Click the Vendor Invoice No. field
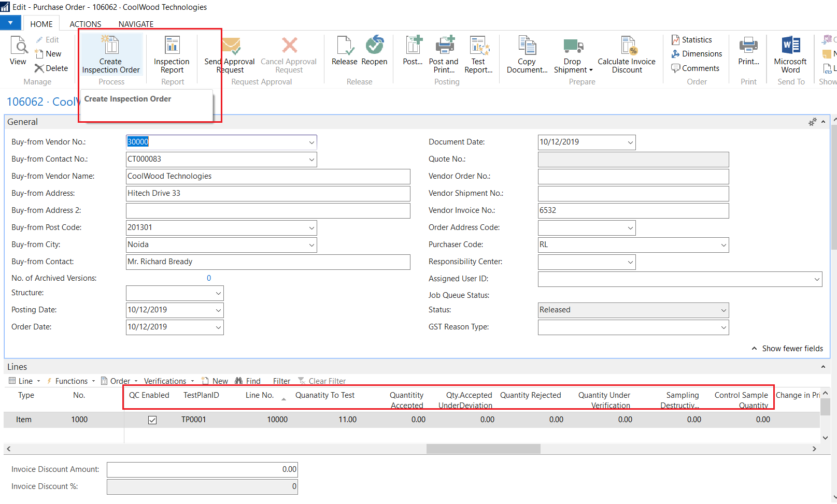Screen dimensions: 837x504 pos(633,211)
